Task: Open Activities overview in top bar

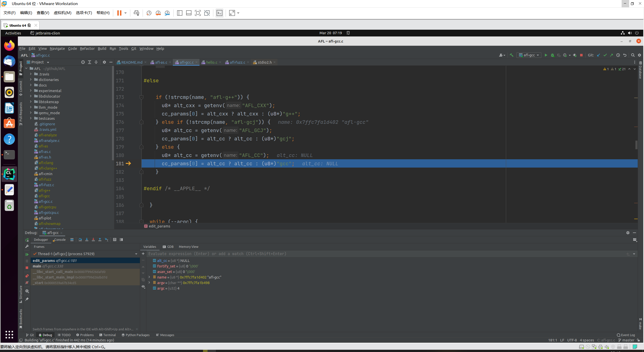Action: point(13,33)
